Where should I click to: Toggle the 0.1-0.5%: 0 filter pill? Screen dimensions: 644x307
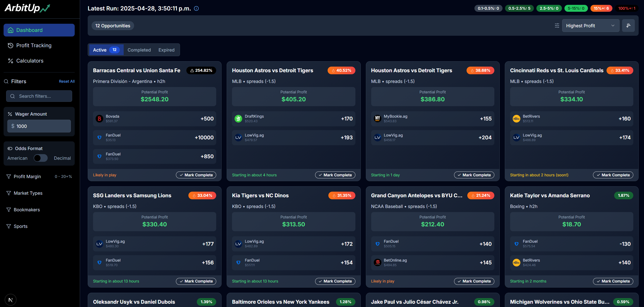tap(488, 8)
